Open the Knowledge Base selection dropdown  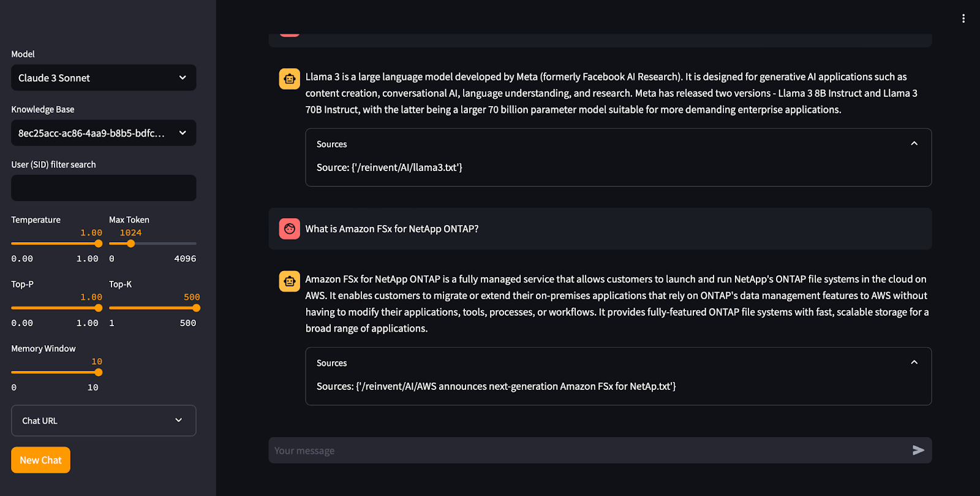pyautogui.click(x=104, y=133)
